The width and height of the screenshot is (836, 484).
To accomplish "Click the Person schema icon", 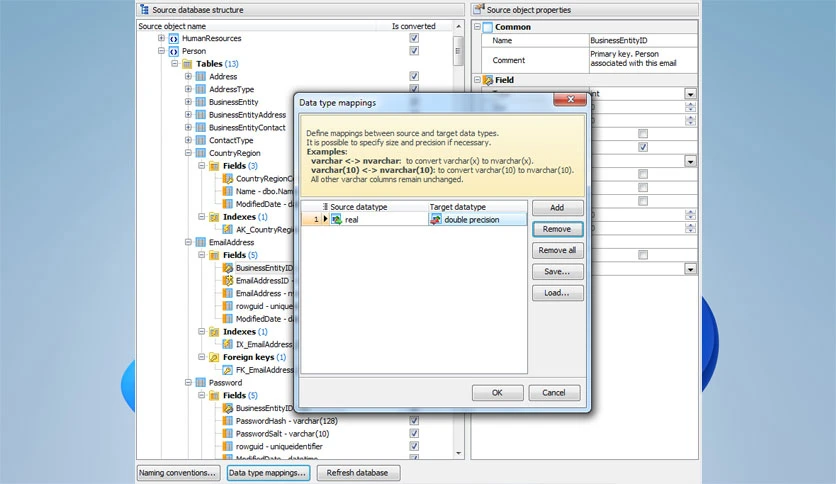I will coord(173,51).
